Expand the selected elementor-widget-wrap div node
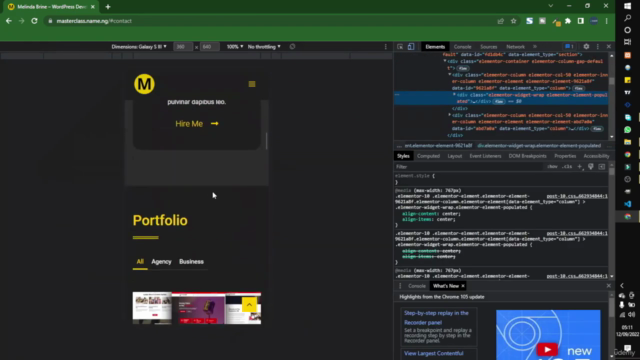This screenshot has height=360, width=640. [x=454, y=95]
